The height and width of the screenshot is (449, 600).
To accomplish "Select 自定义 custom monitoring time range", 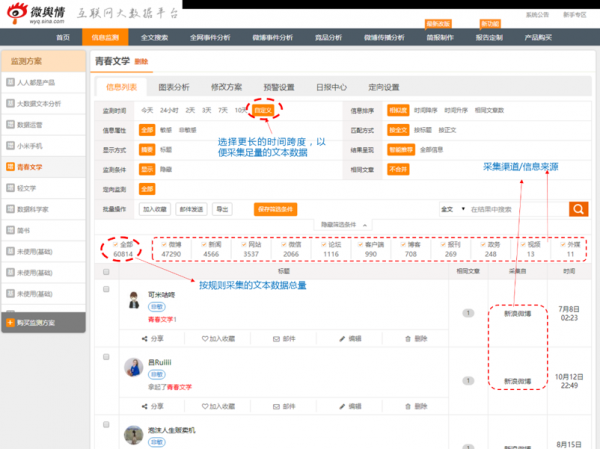I will [x=263, y=110].
